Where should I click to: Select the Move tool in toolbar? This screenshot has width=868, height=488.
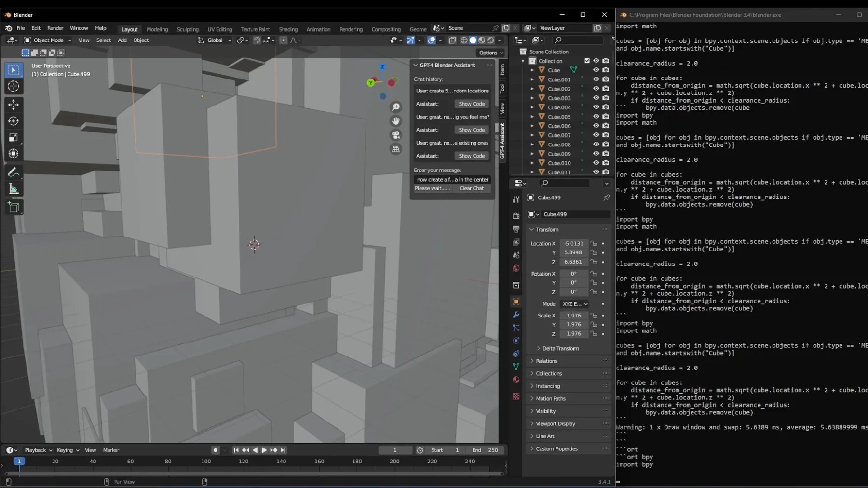pyautogui.click(x=14, y=105)
